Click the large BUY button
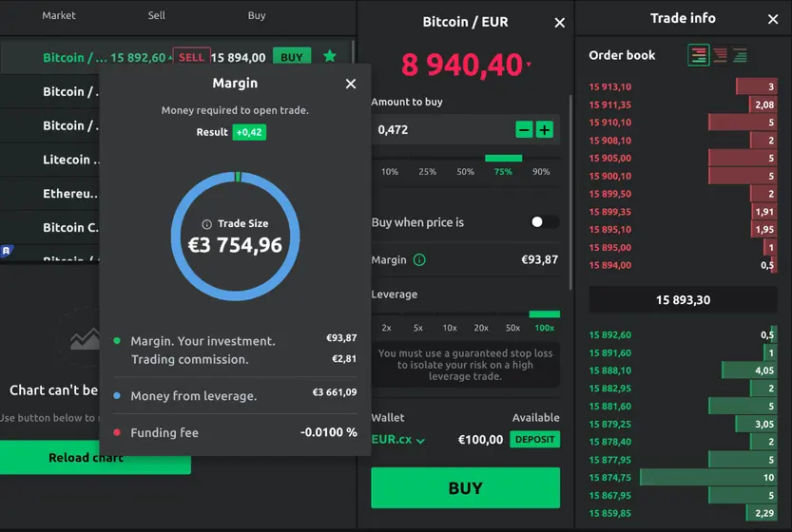792x532 pixels. click(465, 487)
